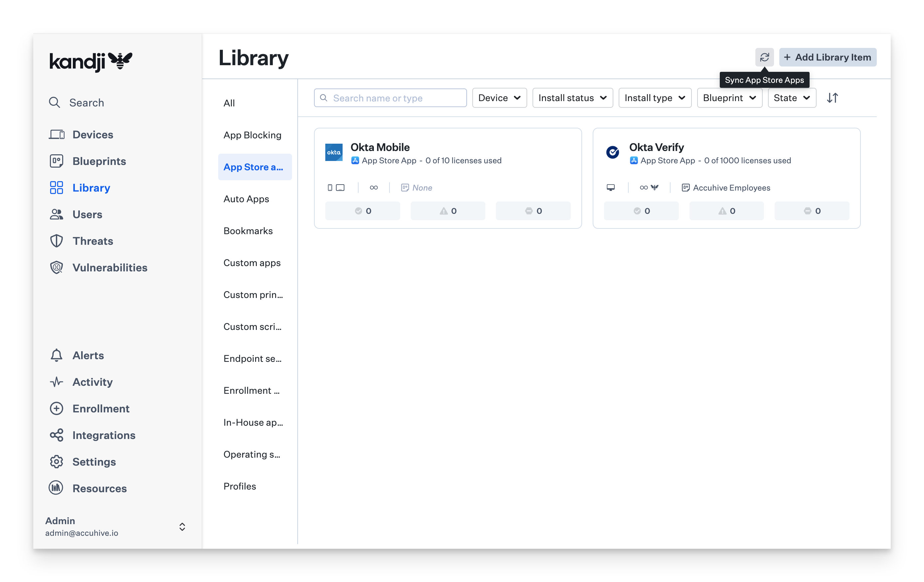924x582 pixels.
Task: Click the Integrations nodes icon
Action: pos(57,435)
